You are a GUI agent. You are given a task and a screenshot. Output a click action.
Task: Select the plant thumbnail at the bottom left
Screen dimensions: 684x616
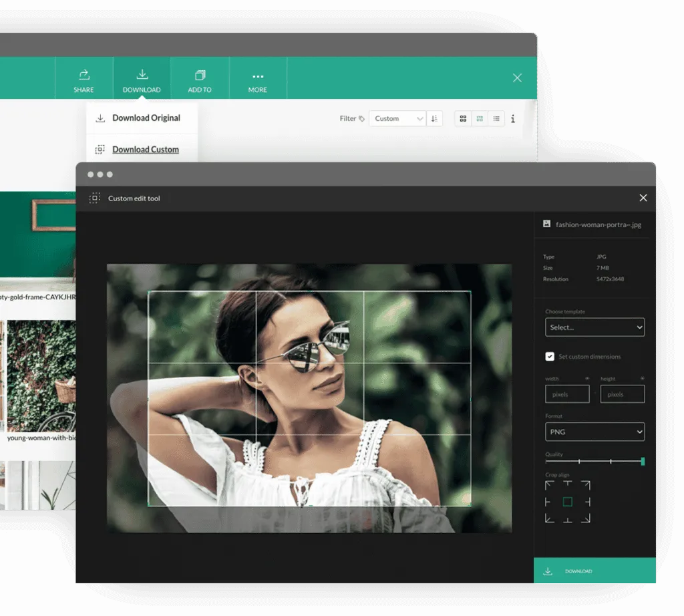tap(41, 486)
